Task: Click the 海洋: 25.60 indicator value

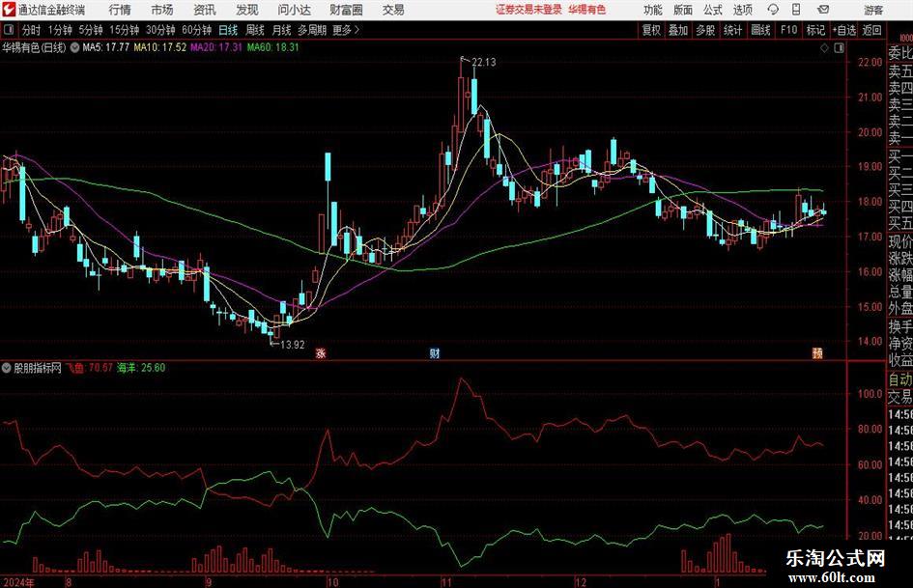Action: pyautogui.click(x=141, y=368)
